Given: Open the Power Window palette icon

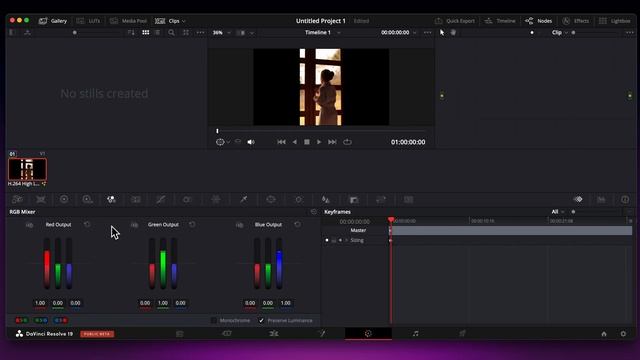Looking at the screenshot, I should pos(271,199).
